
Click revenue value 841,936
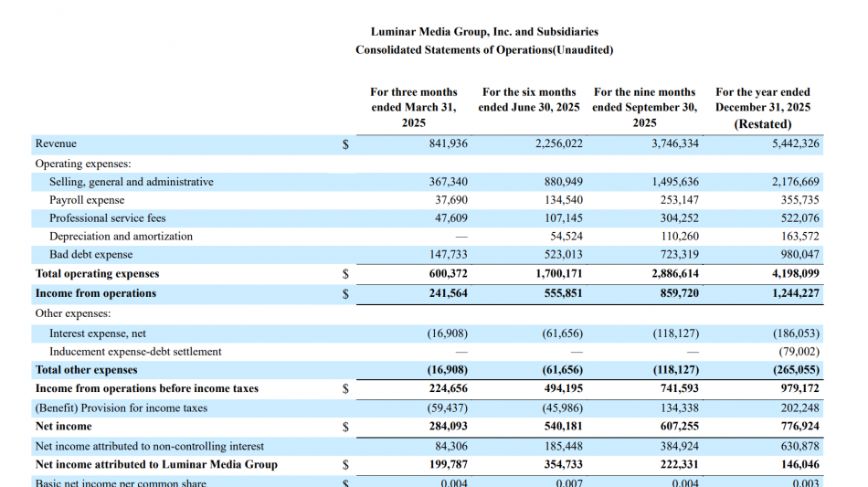tap(448, 143)
